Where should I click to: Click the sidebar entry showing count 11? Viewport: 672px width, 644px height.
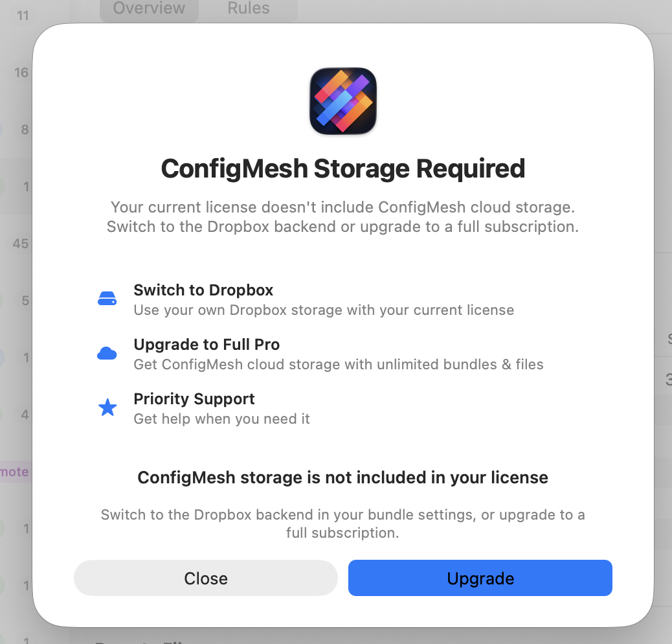23,15
